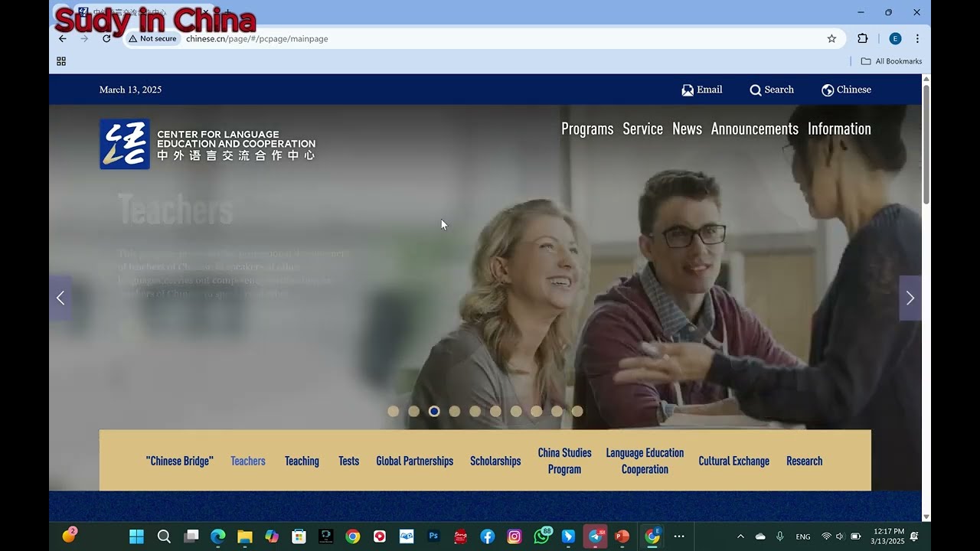This screenshot has width=980, height=551.
Task: Open Task View from the taskbar
Action: (191, 536)
